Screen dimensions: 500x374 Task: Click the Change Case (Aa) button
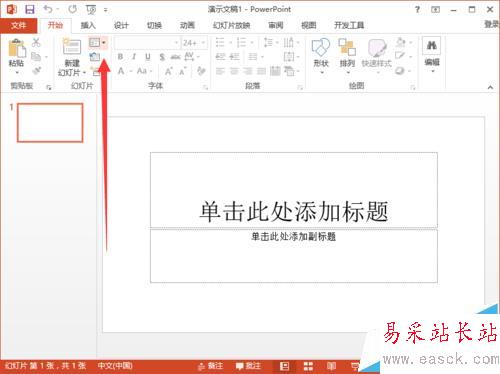point(142,71)
